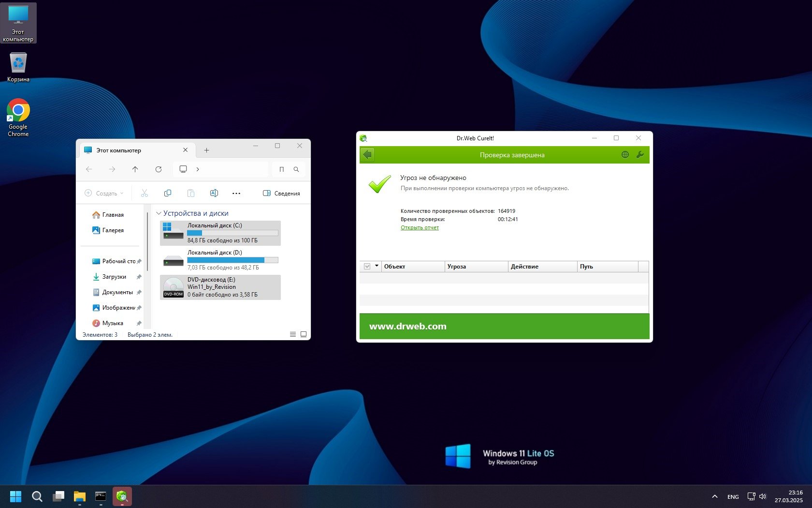Switch the ENG input language
The width and height of the screenshot is (812, 508).
[x=733, y=497]
